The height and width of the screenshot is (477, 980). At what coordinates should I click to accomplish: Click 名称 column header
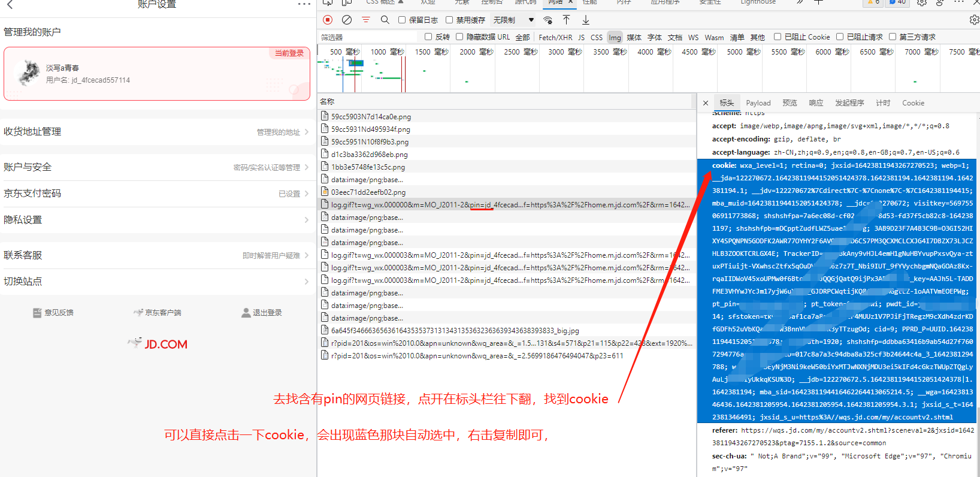pos(327,101)
